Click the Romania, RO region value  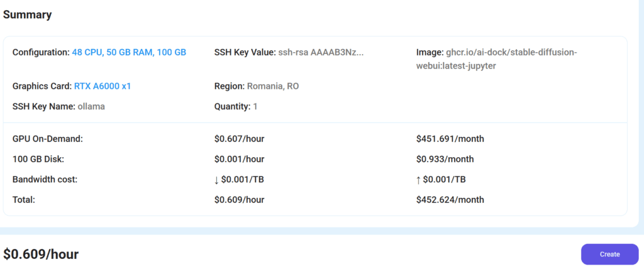point(273,85)
